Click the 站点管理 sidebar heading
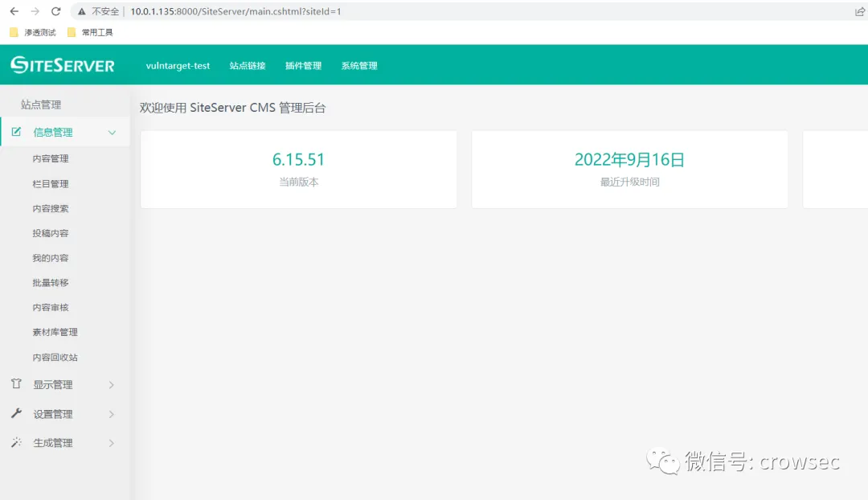The width and height of the screenshot is (868, 500). (x=41, y=105)
